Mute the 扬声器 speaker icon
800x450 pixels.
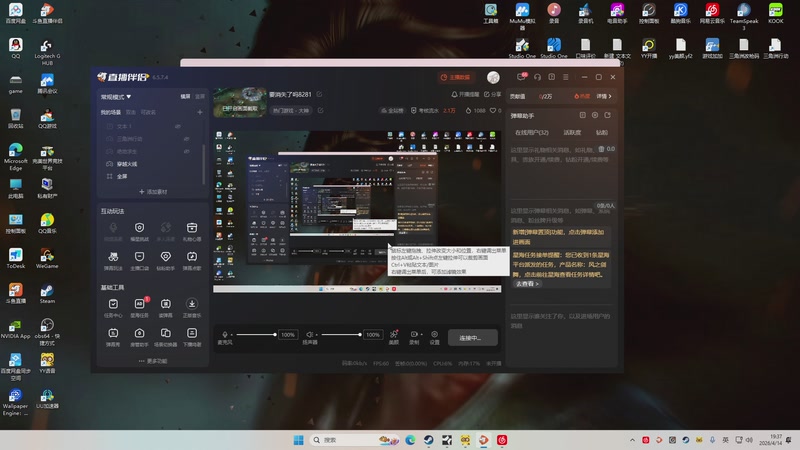pyautogui.click(x=309, y=335)
